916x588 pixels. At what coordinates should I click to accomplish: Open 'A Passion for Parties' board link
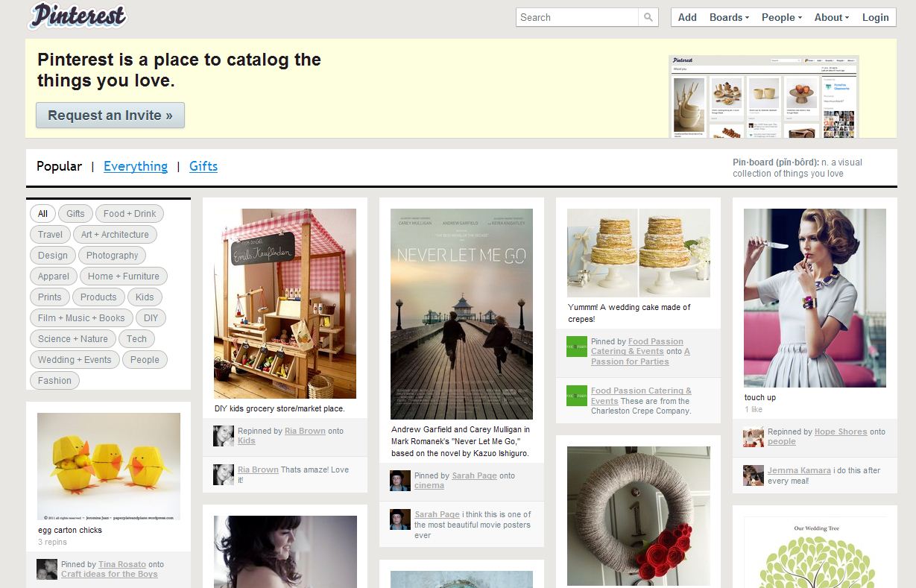tap(640, 356)
